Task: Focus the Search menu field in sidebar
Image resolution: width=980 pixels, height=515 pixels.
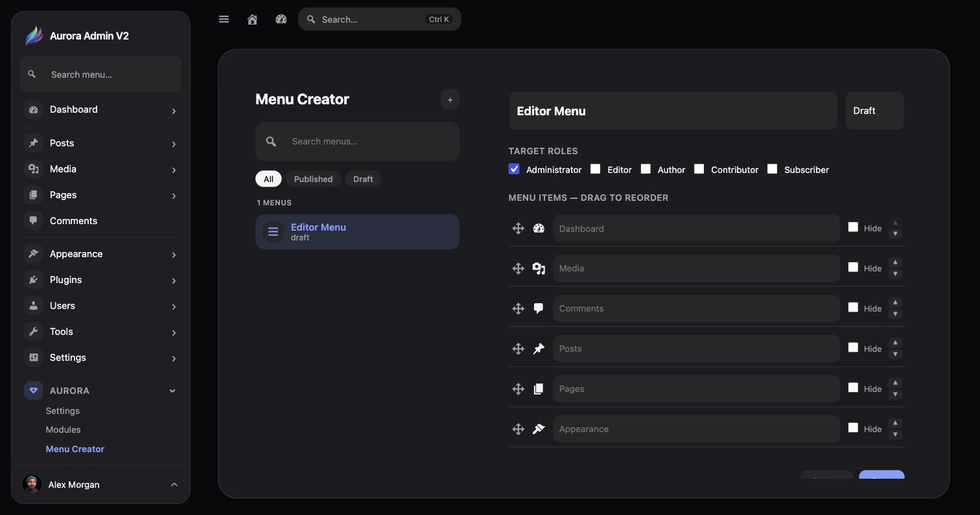Action: 100,74
